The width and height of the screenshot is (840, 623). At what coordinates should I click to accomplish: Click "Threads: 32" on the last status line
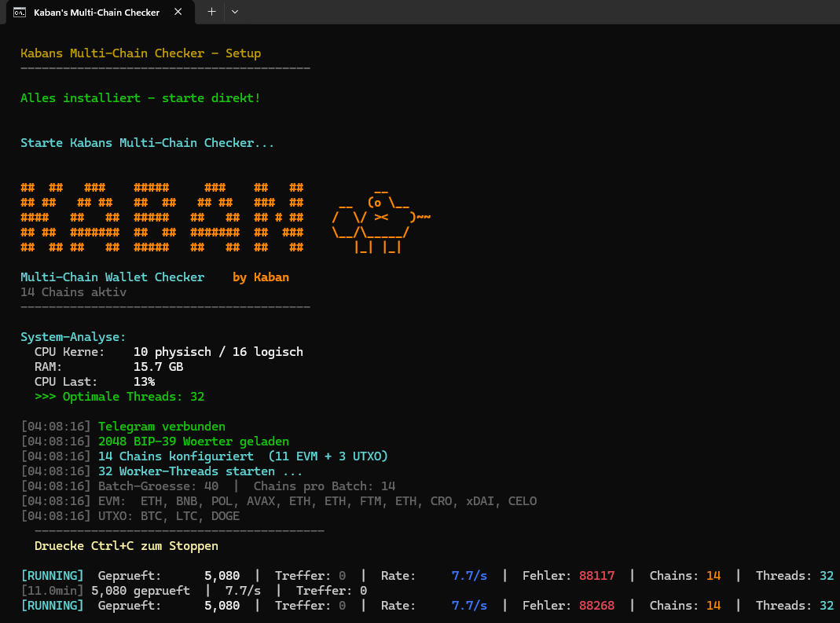point(794,606)
